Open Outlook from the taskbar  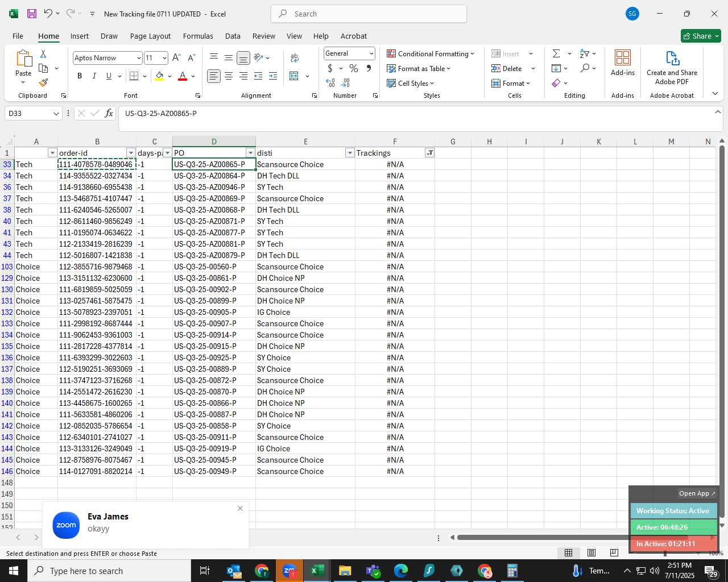(234, 571)
